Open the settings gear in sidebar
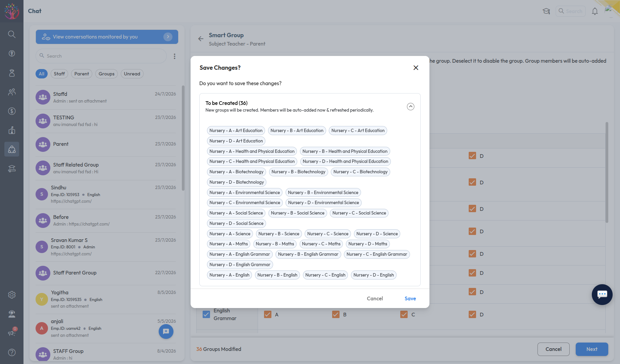This screenshot has width=620, height=364. (12, 295)
